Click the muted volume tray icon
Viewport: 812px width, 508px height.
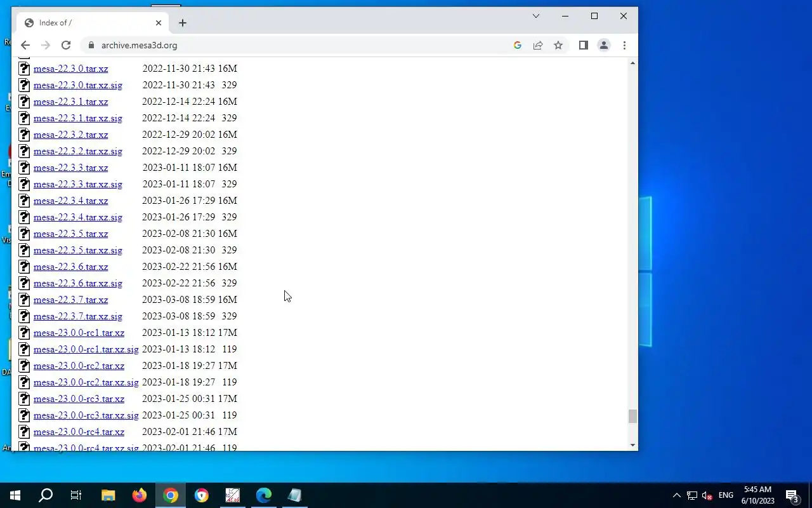[707, 495]
